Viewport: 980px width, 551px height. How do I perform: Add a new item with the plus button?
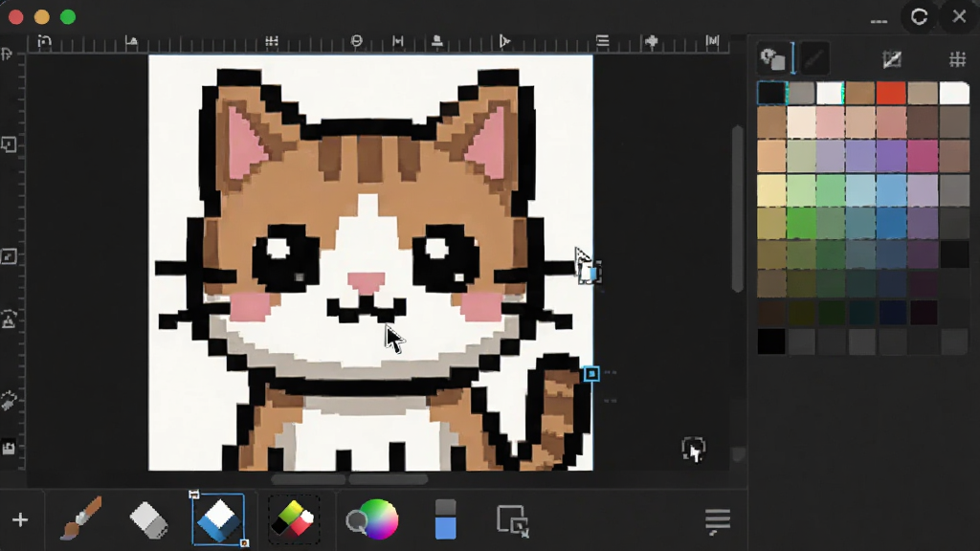pyautogui.click(x=20, y=519)
